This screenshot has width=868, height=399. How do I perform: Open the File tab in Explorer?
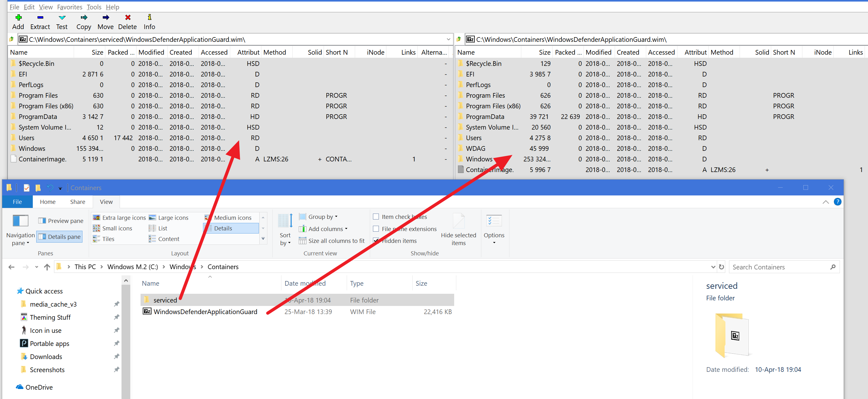pos(17,202)
